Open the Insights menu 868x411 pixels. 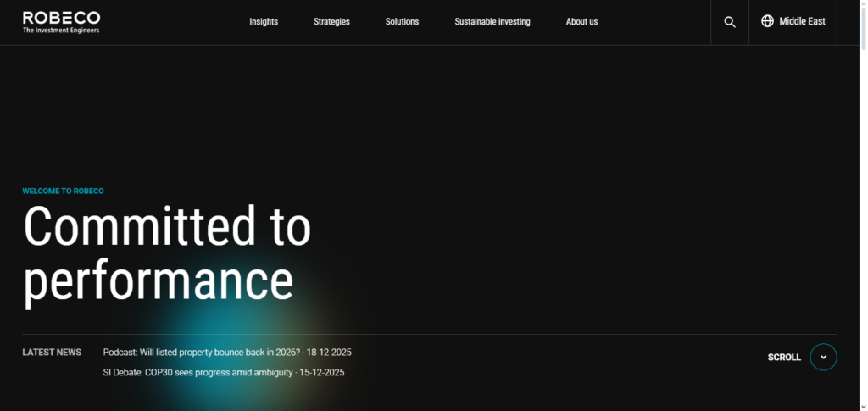click(x=264, y=22)
